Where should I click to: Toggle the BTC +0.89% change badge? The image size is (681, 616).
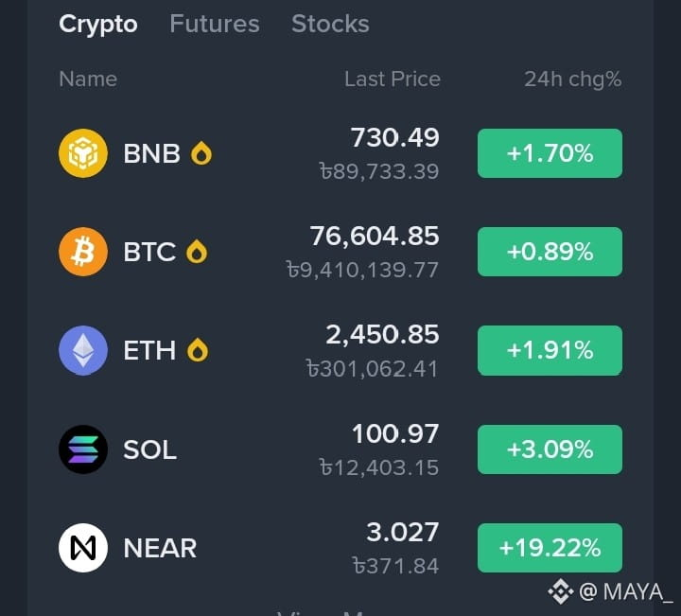[550, 252]
